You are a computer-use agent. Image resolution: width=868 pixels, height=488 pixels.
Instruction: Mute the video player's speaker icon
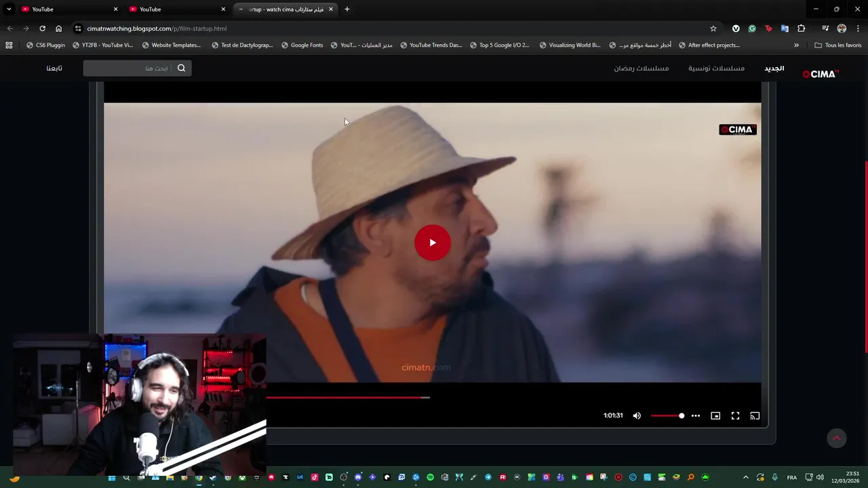[x=637, y=415]
